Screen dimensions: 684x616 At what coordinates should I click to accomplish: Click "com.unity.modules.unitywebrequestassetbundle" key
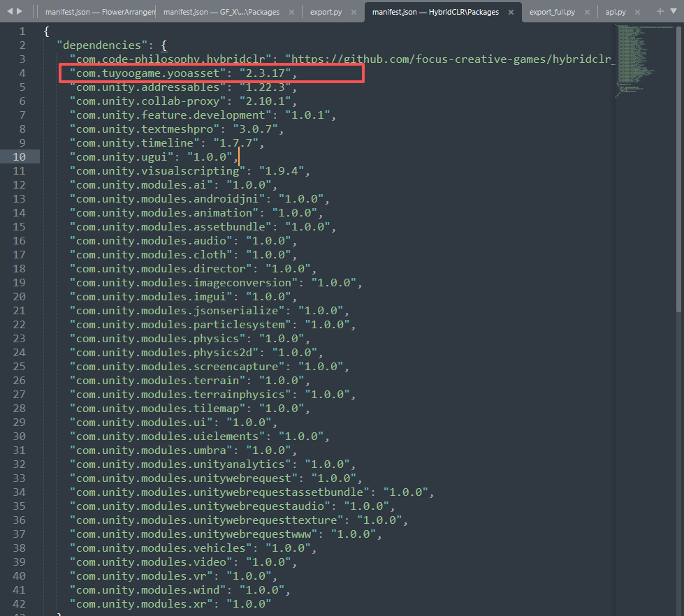point(219,492)
